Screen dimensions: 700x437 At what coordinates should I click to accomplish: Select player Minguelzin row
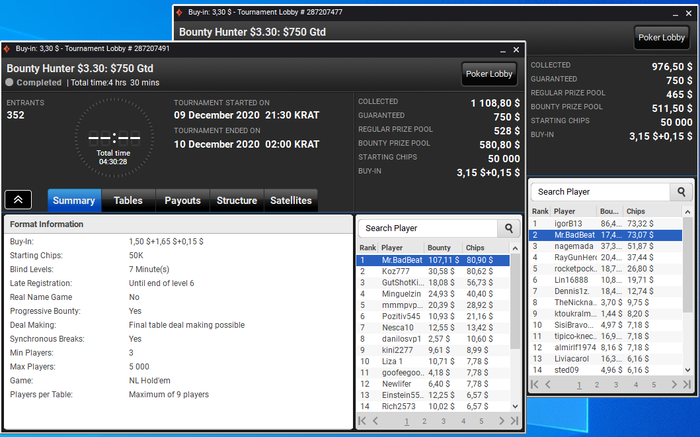(x=433, y=294)
